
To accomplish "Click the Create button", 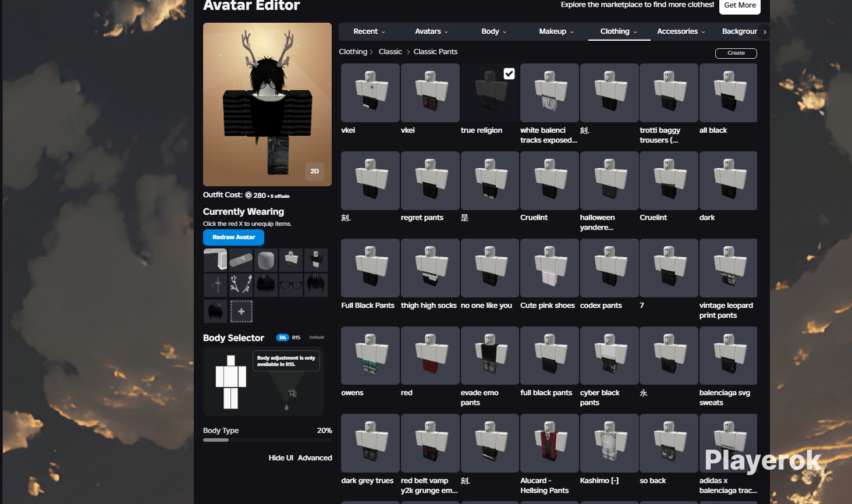I will coord(736,53).
